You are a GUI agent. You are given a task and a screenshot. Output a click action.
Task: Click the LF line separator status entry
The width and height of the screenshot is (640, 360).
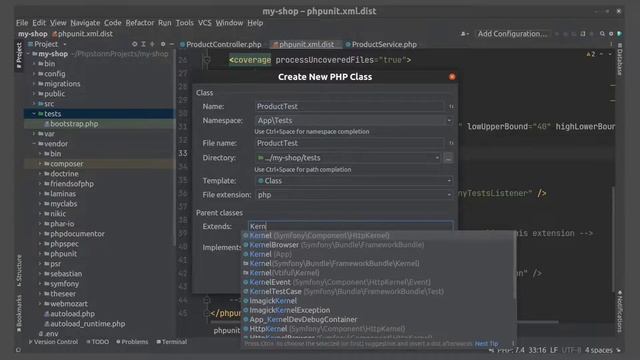(553, 351)
